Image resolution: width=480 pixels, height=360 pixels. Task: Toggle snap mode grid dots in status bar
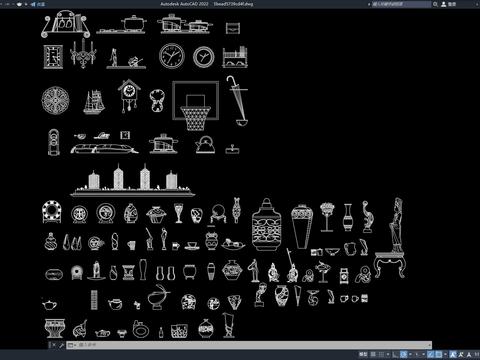pos(381,354)
